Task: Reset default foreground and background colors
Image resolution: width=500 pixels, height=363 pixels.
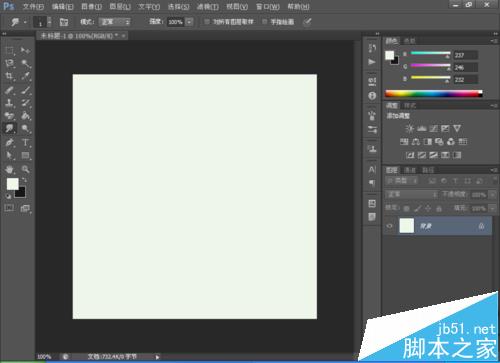Action: tap(8, 196)
